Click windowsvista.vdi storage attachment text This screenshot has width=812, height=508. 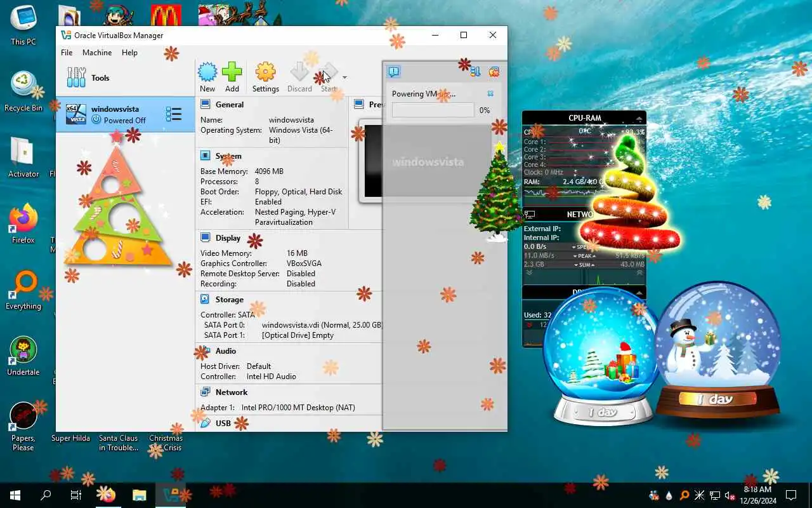click(322, 324)
